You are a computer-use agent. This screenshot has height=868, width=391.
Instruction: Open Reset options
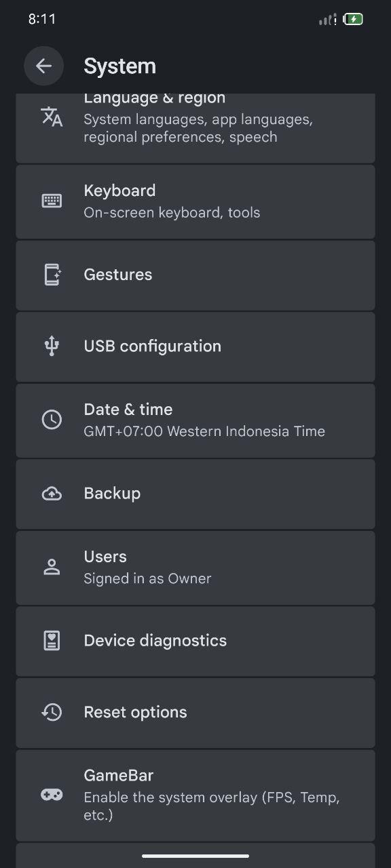[x=195, y=713]
